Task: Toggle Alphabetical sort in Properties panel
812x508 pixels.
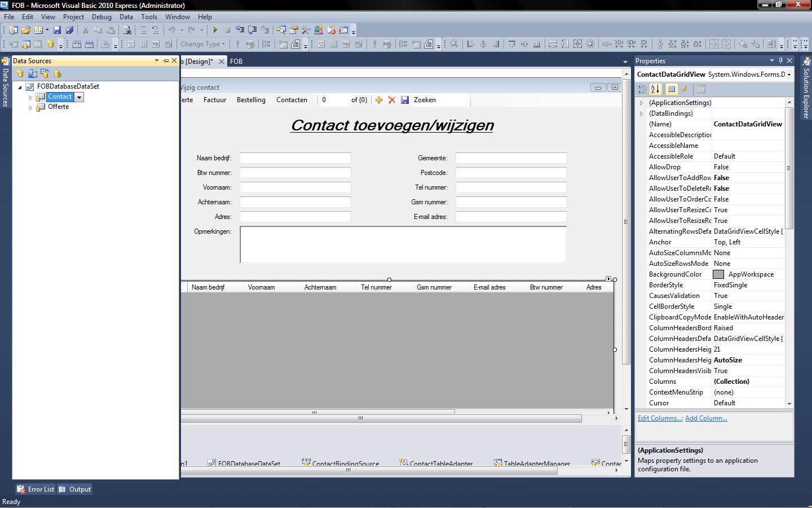Action: point(655,89)
